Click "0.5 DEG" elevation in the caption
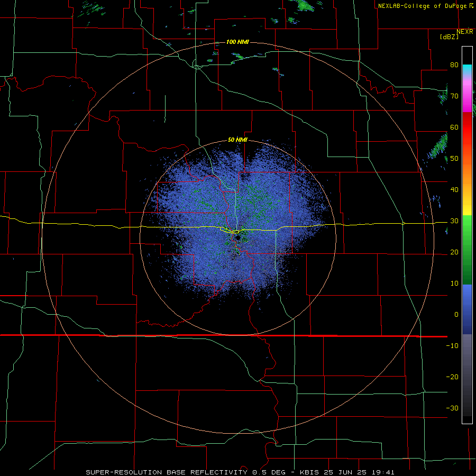This screenshot has width=476, height=476. [269, 472]
